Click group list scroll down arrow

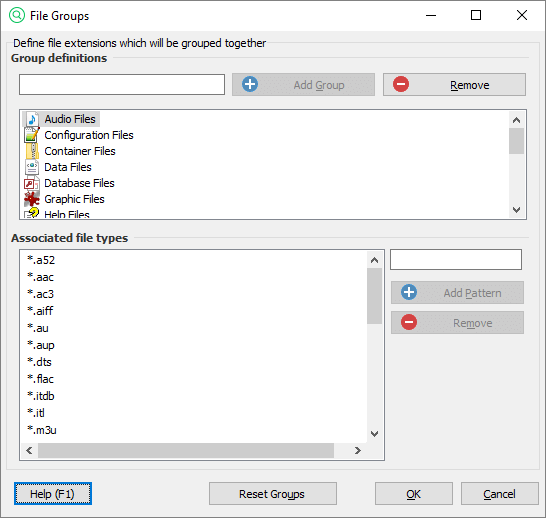[x=516, y=210]
